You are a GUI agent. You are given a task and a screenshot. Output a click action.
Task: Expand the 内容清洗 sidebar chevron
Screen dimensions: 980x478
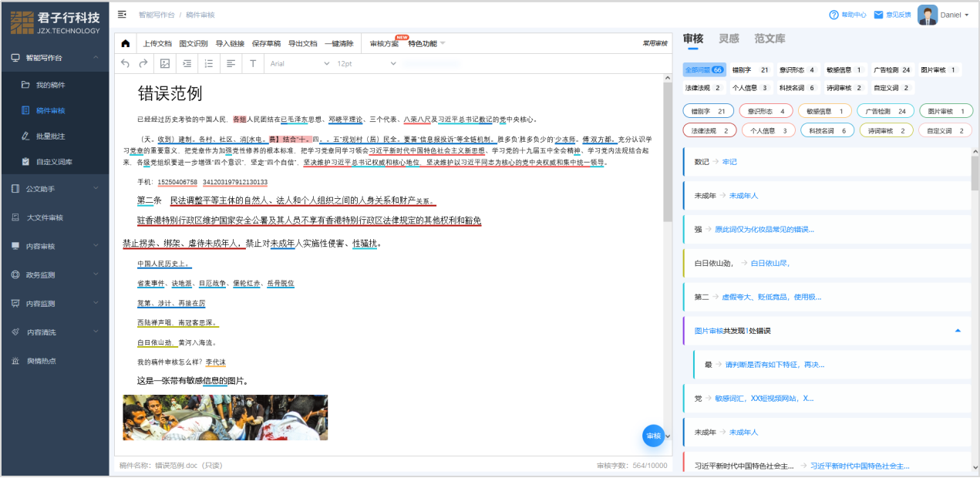pos(96,332)
